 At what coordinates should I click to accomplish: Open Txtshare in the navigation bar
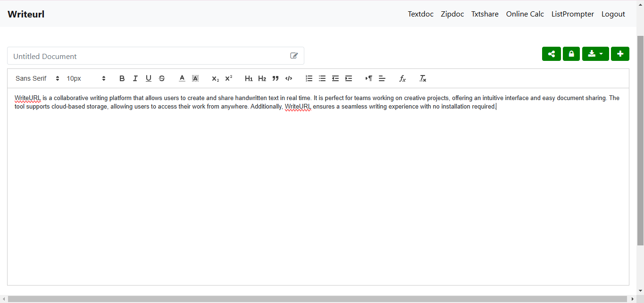pyautogui.click(x=485, y=14)
